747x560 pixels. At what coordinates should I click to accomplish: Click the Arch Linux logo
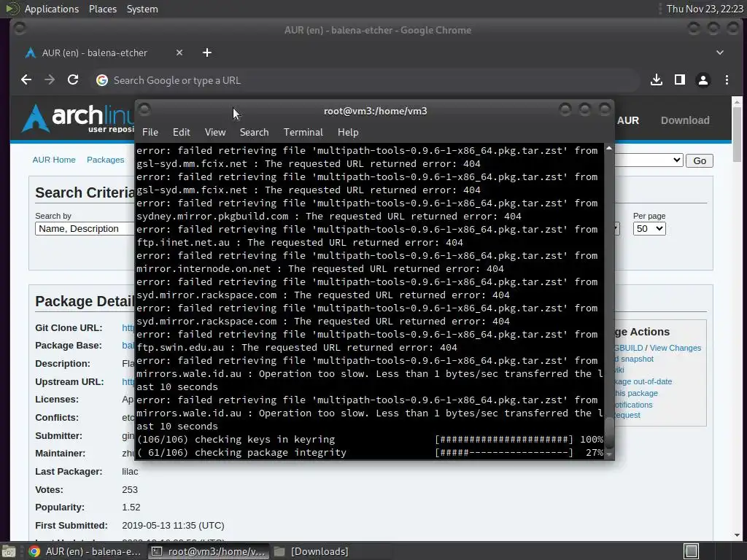click(79, 118)
